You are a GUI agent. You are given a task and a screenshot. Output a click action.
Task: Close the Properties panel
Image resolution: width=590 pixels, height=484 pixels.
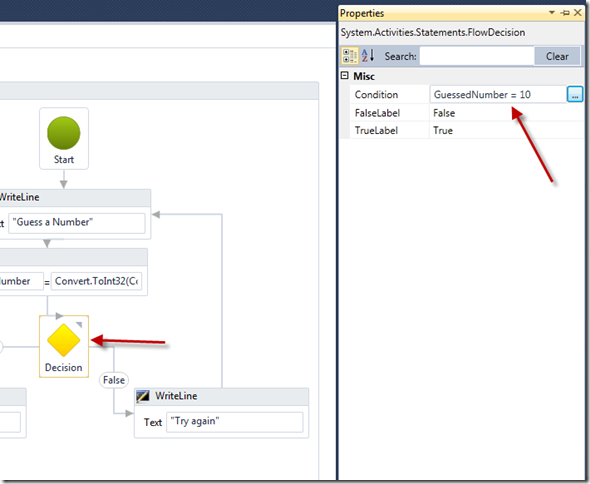[x=578, y=13]
